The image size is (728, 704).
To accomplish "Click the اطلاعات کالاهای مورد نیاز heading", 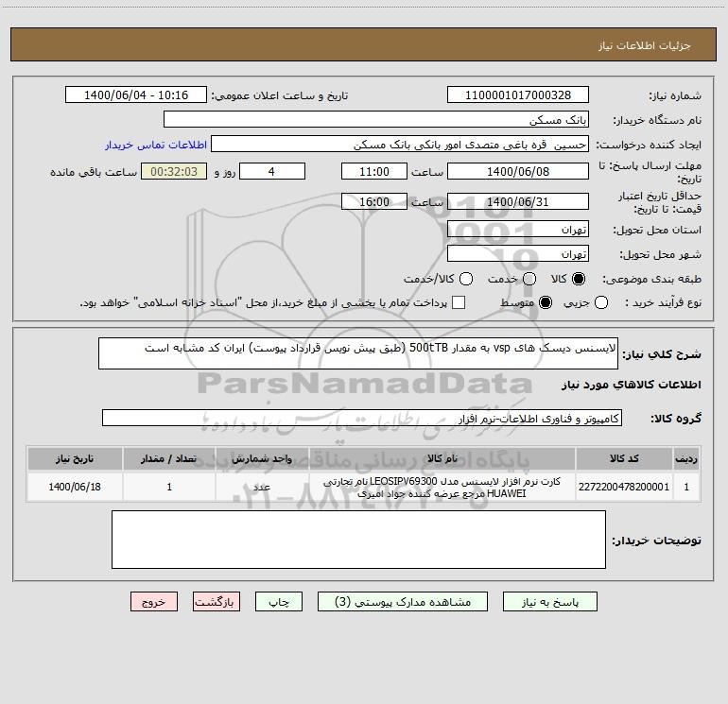I will coord(631,385).
